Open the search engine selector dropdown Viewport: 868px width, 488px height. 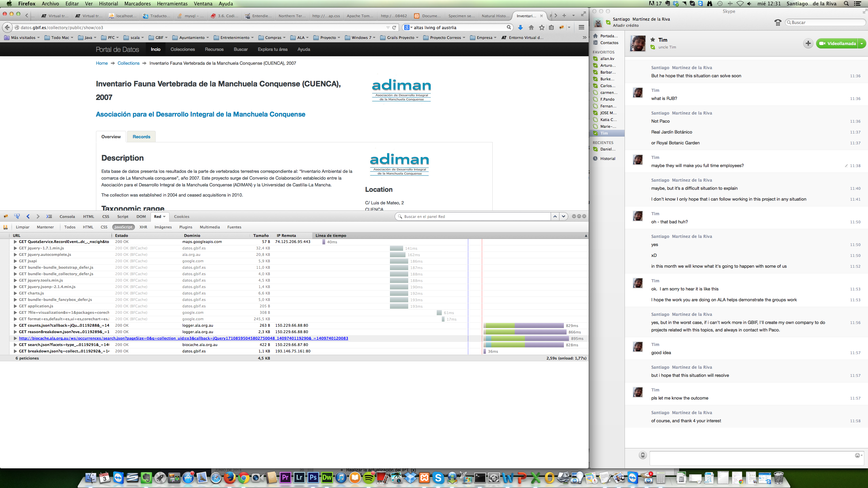[408, 27]
